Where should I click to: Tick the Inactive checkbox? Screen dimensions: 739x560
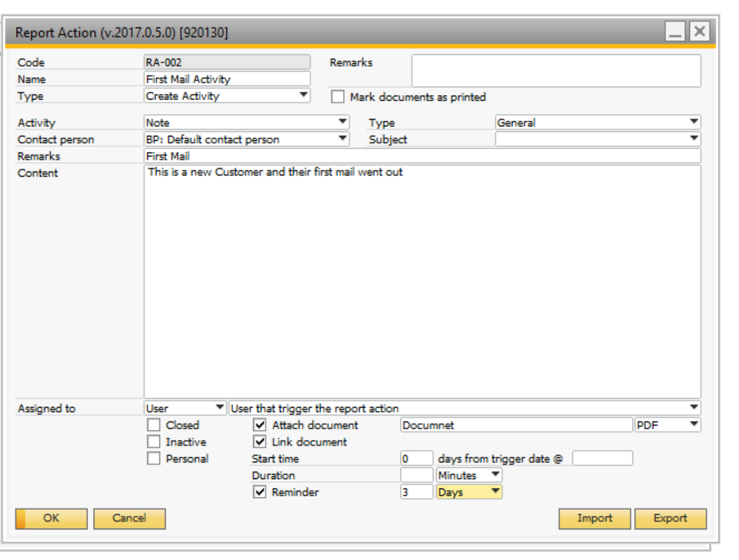click(153, 441)
